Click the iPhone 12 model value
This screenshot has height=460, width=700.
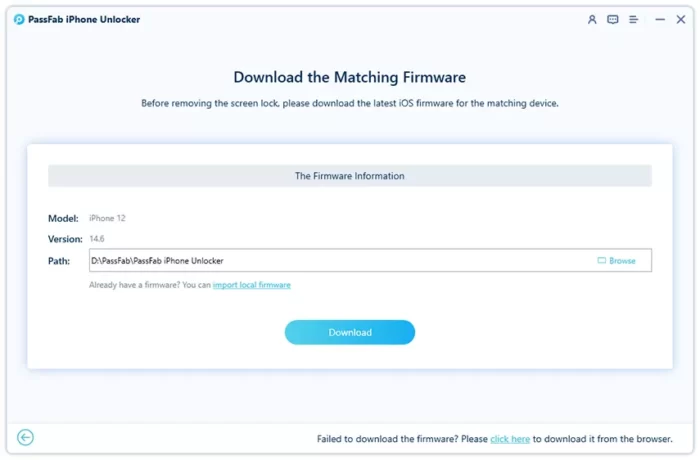107,218
